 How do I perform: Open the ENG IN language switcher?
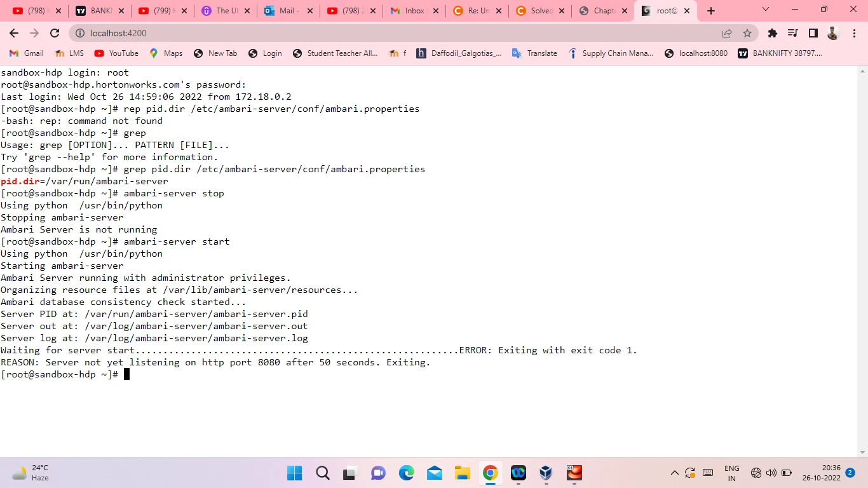pos(732,473)
